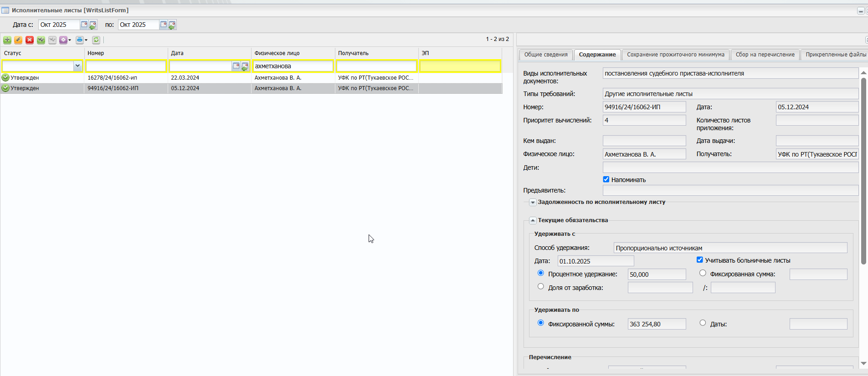Open the purple gear actions dropdown
The width and height of the screenshot is (868, 376).
tap(66, 40)
